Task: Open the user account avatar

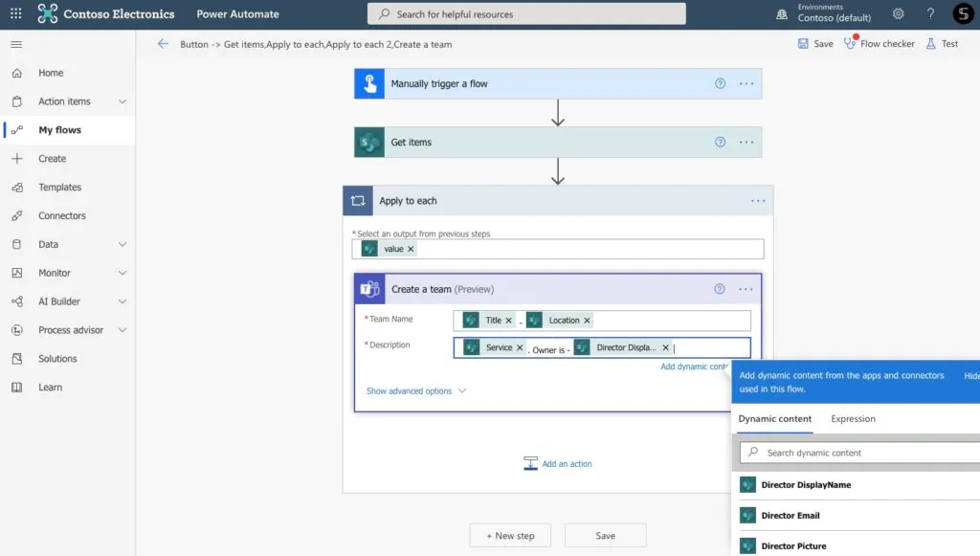Action: click(963, 13)
